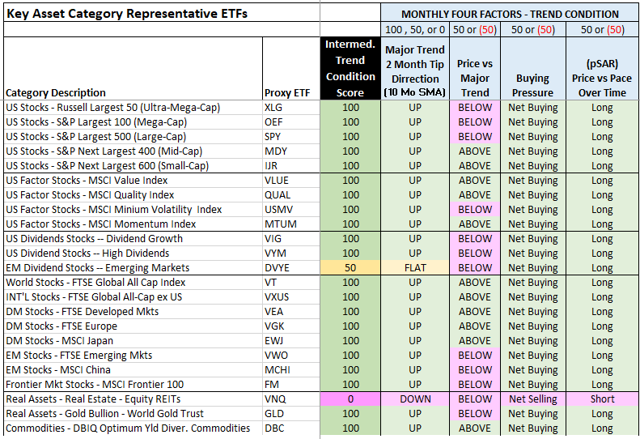Image resolution: width=640 pixels, height=439 pixels.
Task: Click the FLAT cell in DVYE row
Action: (x=415, y=268)
